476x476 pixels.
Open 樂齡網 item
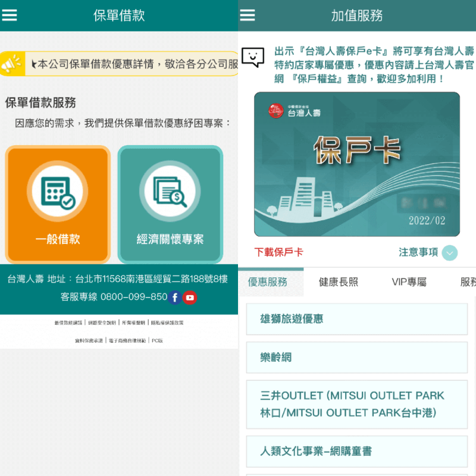click(356, 358)
